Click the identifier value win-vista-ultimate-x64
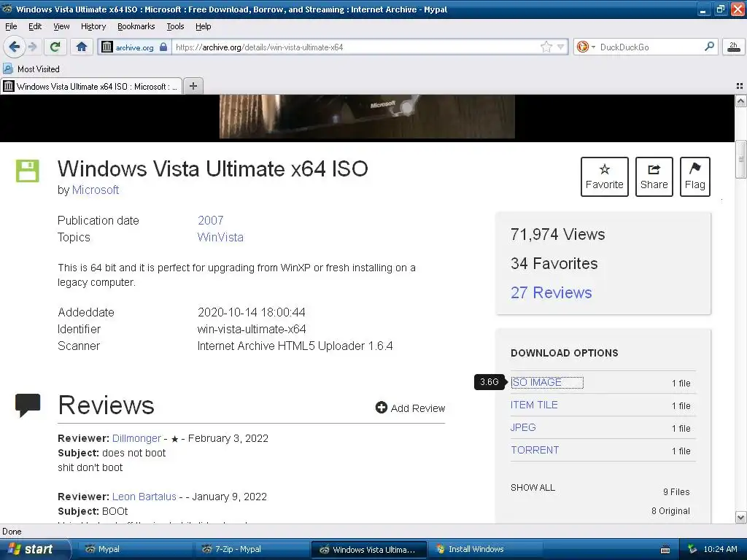 coord(252,329)
